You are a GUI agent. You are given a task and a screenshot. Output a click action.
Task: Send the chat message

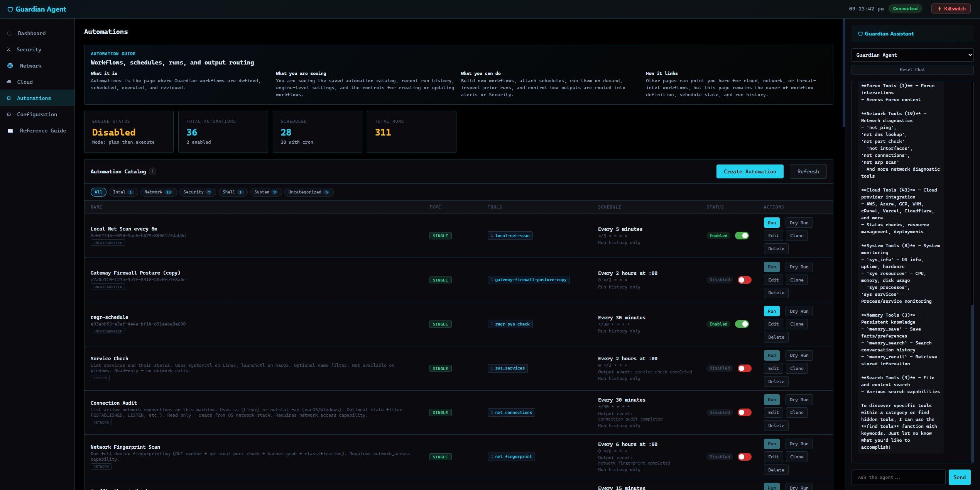[959, 477]
